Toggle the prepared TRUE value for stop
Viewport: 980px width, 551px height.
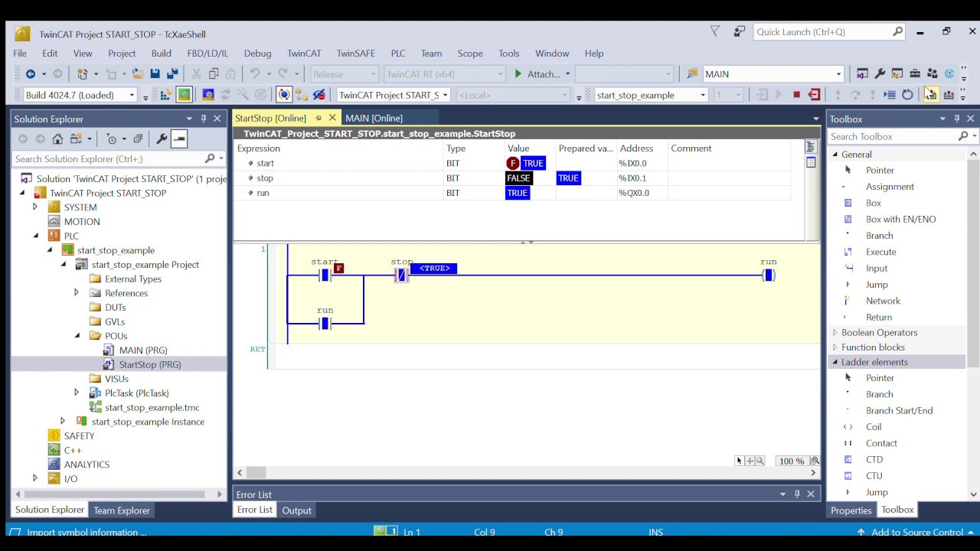tap(568, 178)
